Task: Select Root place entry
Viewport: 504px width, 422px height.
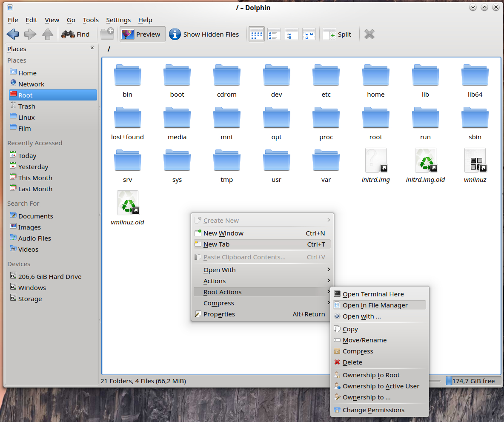Action: [x=53, y=95]
